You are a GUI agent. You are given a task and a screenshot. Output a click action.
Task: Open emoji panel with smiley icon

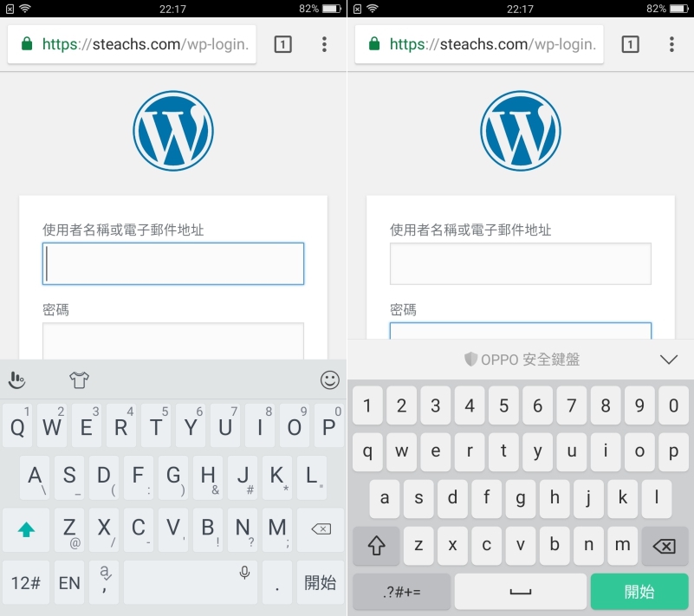pyautogui.click(x=330, y=379)
